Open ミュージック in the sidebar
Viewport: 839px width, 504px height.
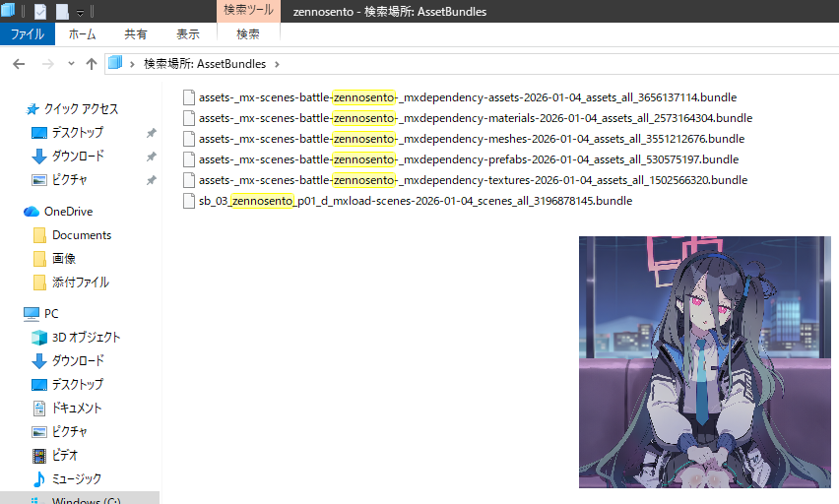(76, 479)
